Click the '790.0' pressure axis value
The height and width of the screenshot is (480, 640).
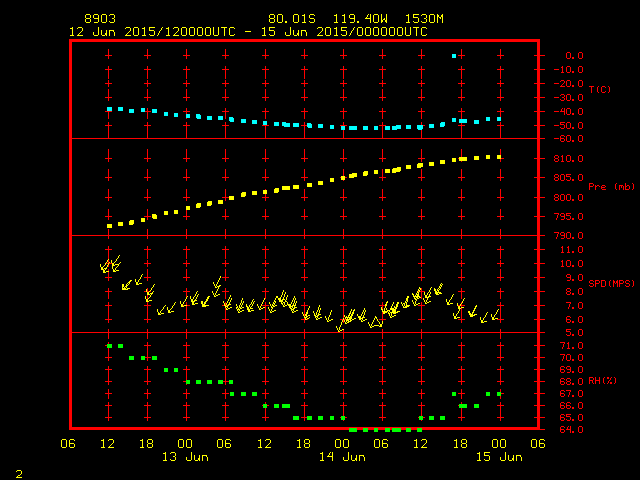point(569,236)
